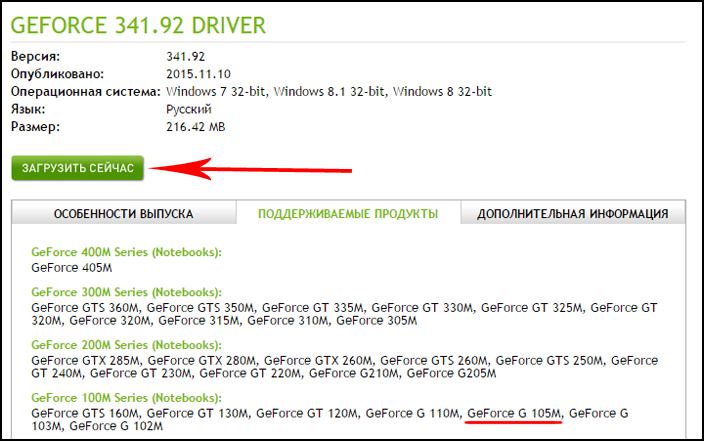Click the Размер label

click(35, 127)
